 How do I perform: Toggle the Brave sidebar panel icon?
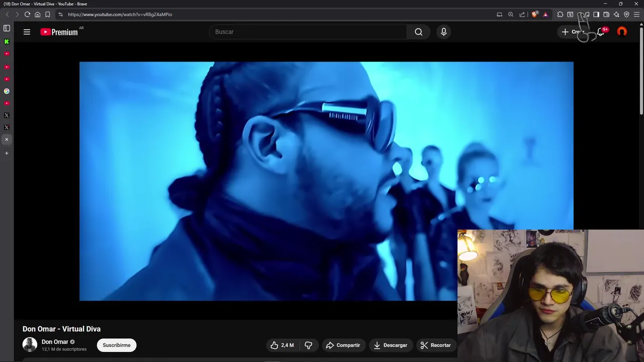pyautogui.click(x=596, y=15)
